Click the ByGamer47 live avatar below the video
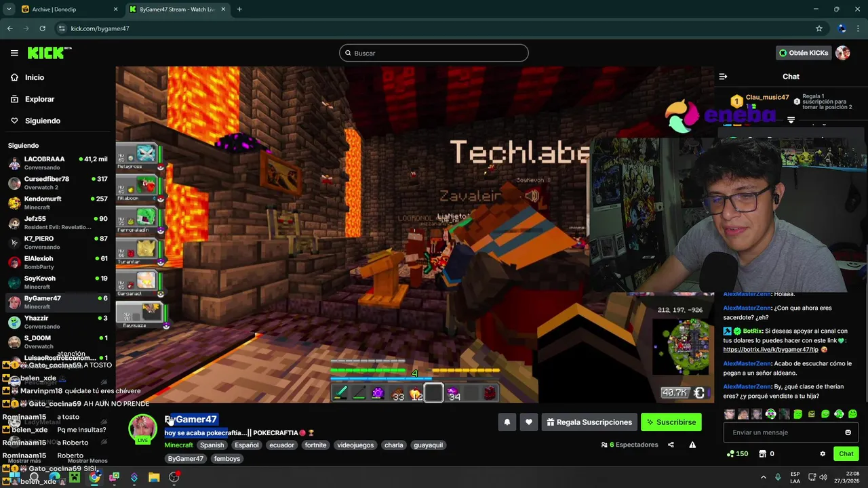Image resolution: width=868 pixels, height=488 pixels. [x=143, y=428]
